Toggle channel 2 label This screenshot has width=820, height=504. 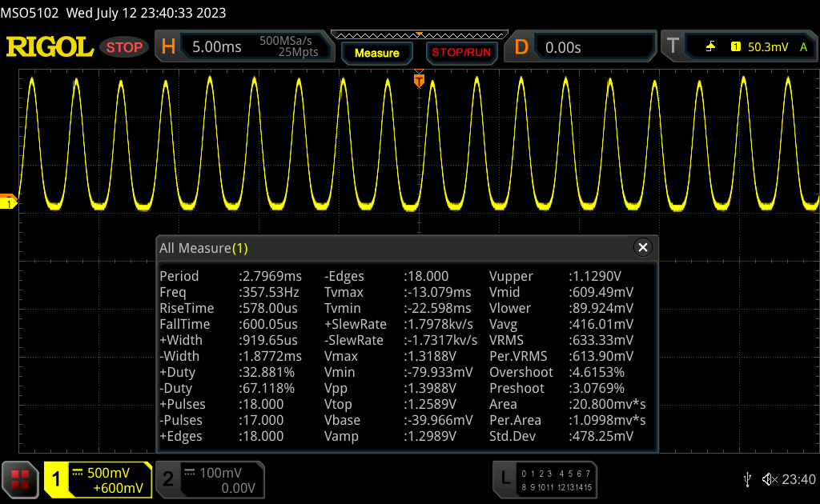(x=168, y=479)
